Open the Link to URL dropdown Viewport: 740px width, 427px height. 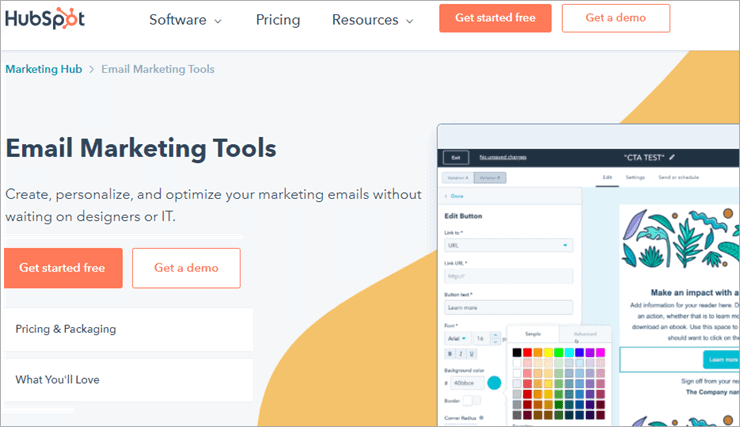point(508,245)
